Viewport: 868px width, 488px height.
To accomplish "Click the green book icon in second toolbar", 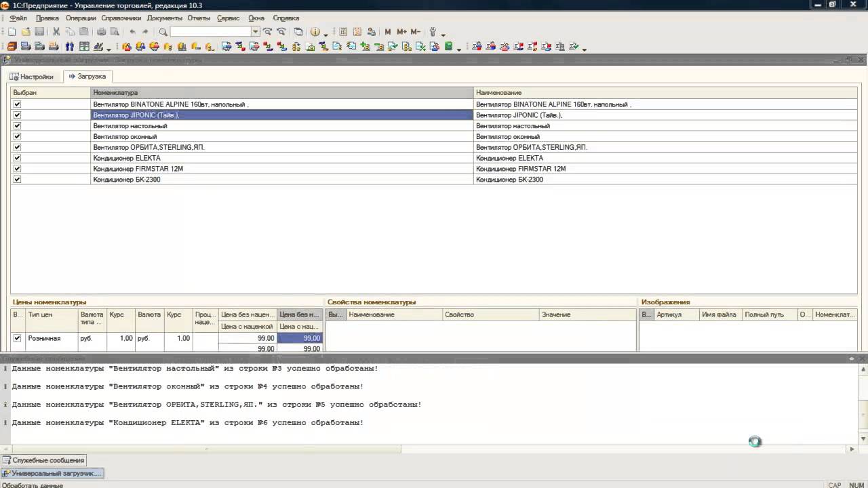I will (x=448, y=47).
